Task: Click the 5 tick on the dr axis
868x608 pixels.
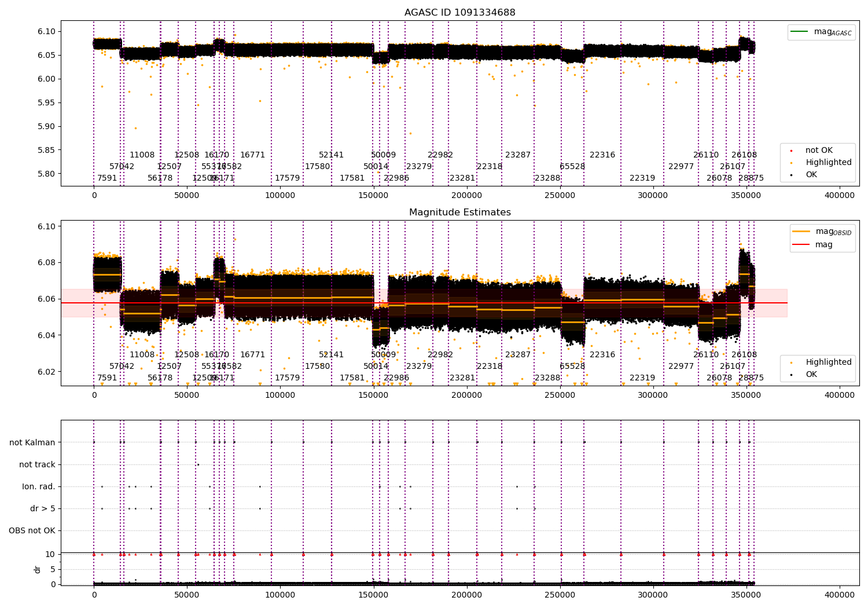Action: [53, 569]
